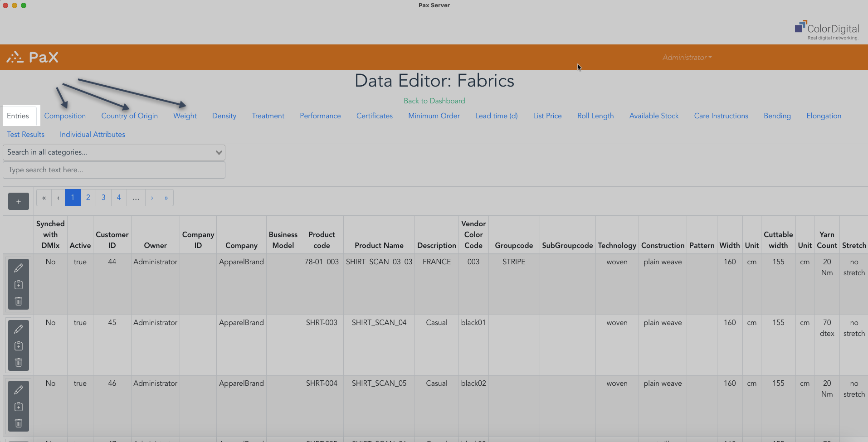Open the Available Stock tab
Viewport: 868px width, 442px height.
[654, 116]
